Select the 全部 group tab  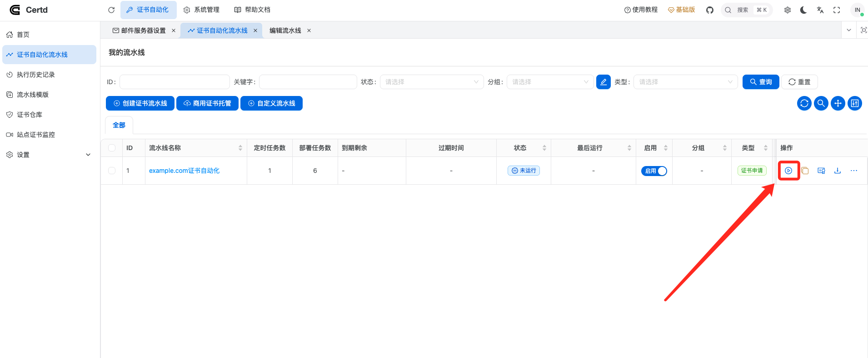pyautogui.click(x=119, y=125)
